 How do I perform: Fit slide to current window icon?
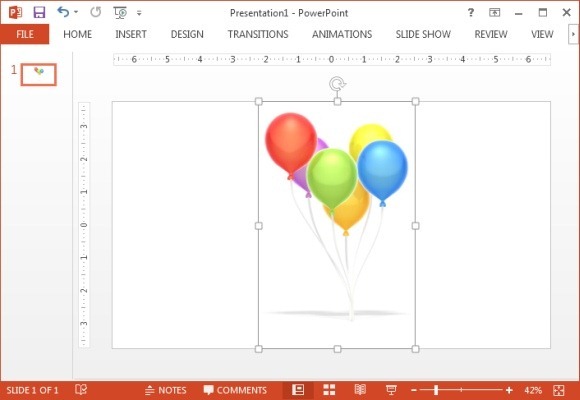point(559,390)
